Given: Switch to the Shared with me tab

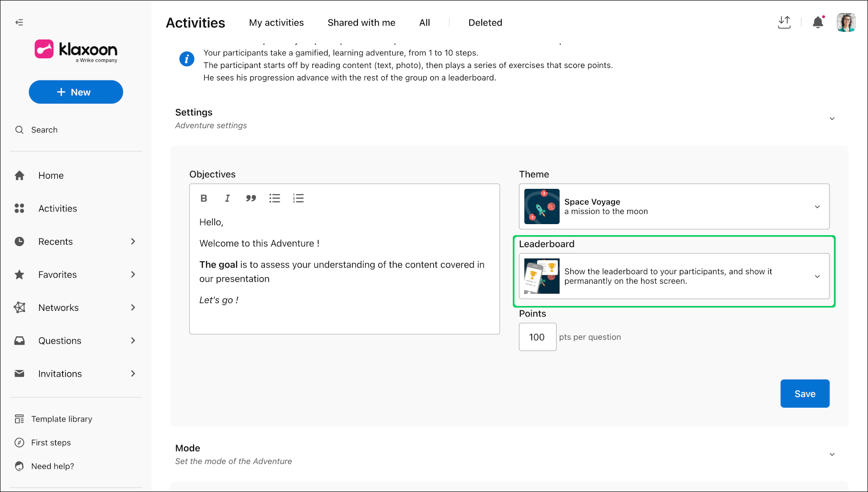Looking at the screenshot, I should 361,23.
